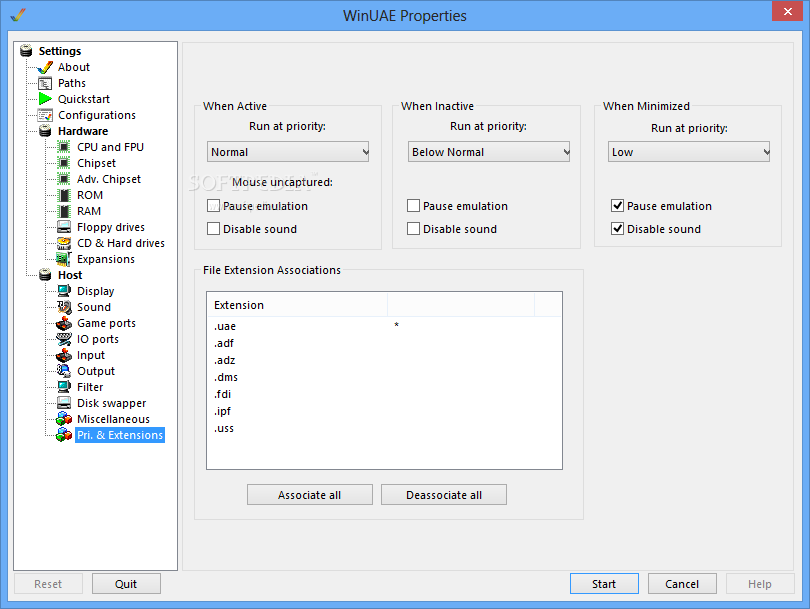Check Disable sound under When Inactive
Viewport: 810px width, 609px height.
point(413,229)
